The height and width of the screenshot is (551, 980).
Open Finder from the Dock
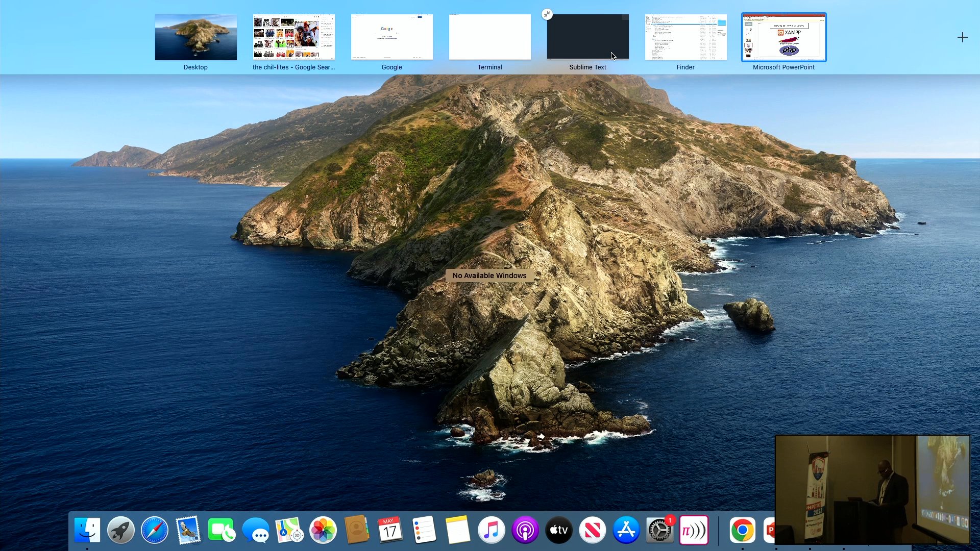pos(87,530)
